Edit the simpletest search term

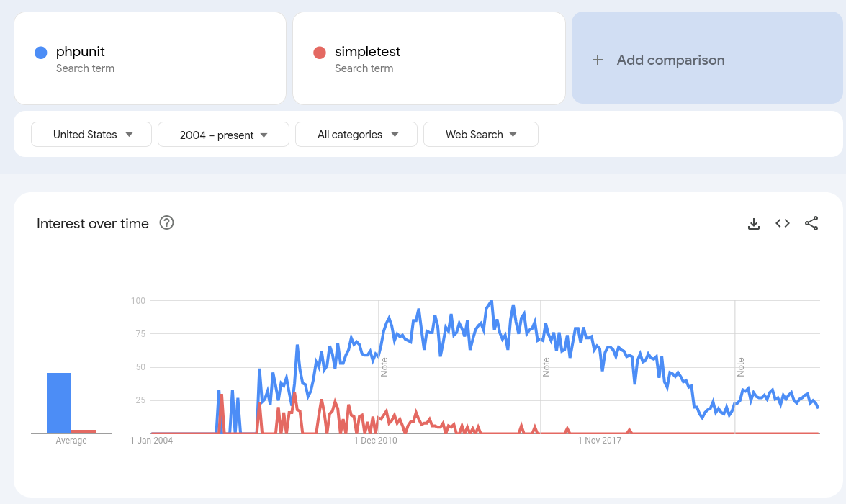tap(367, 52)
